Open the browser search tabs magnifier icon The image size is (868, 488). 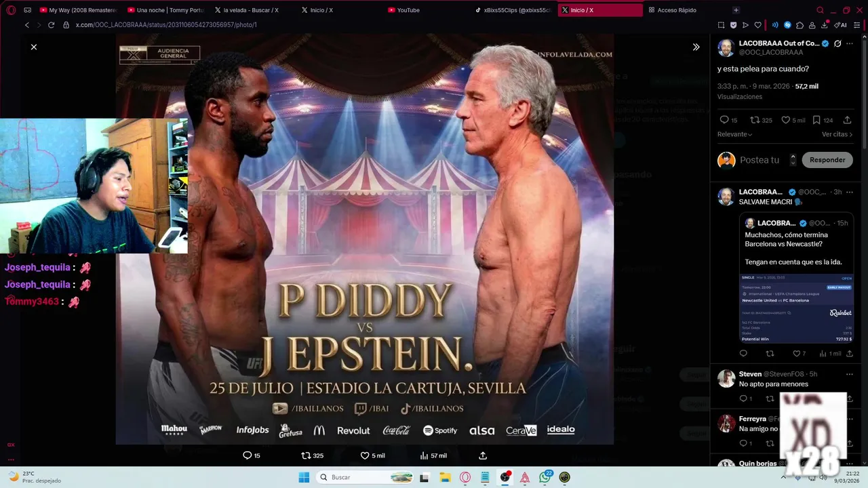[820, 10]
